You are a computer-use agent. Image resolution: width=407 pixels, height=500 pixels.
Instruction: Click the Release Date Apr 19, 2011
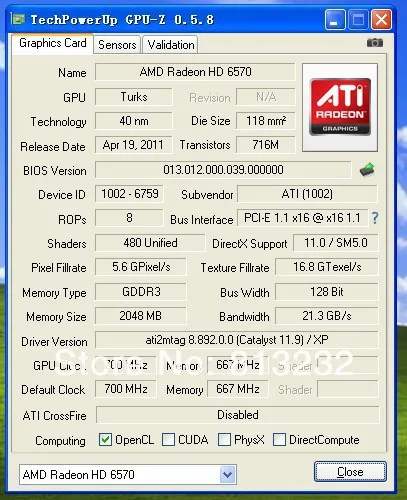point(134,145)
